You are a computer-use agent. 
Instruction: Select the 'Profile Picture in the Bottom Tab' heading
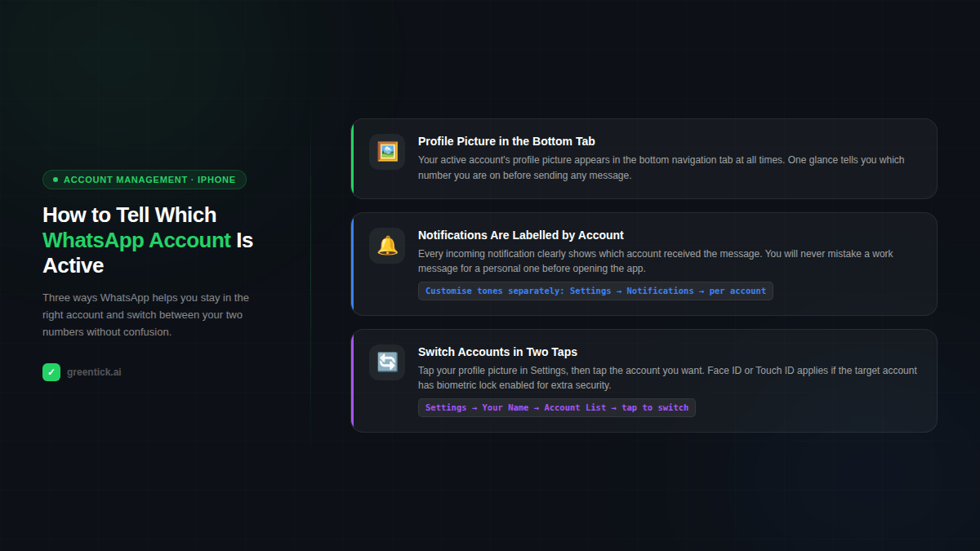[x=506, y=141]
